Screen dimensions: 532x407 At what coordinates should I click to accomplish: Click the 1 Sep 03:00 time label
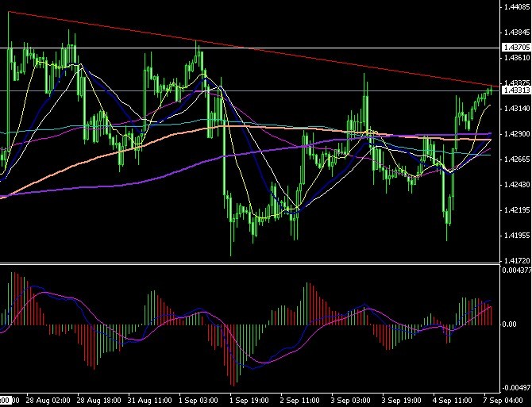(x=199, y=400)
